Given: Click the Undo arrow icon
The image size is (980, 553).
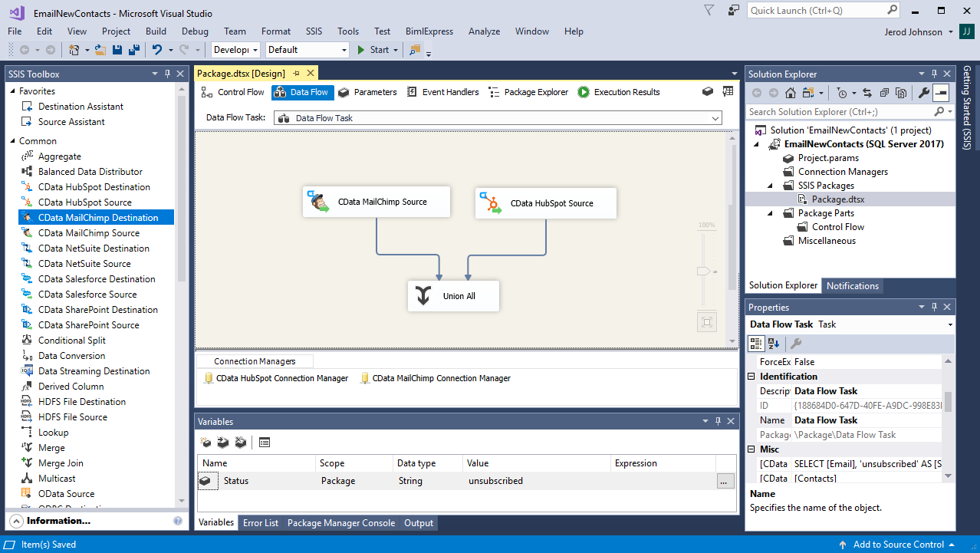Looking at the screenshot, I should pyautogui.click(x=157, y=50).
